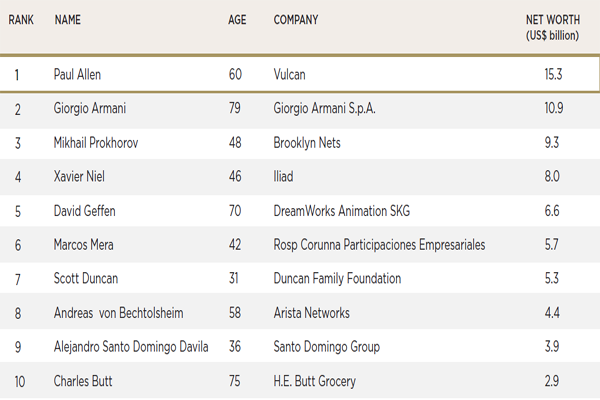The image size is (600, 400).
Task: Select the Charles Butt name
Action: (x=83, y=381)
